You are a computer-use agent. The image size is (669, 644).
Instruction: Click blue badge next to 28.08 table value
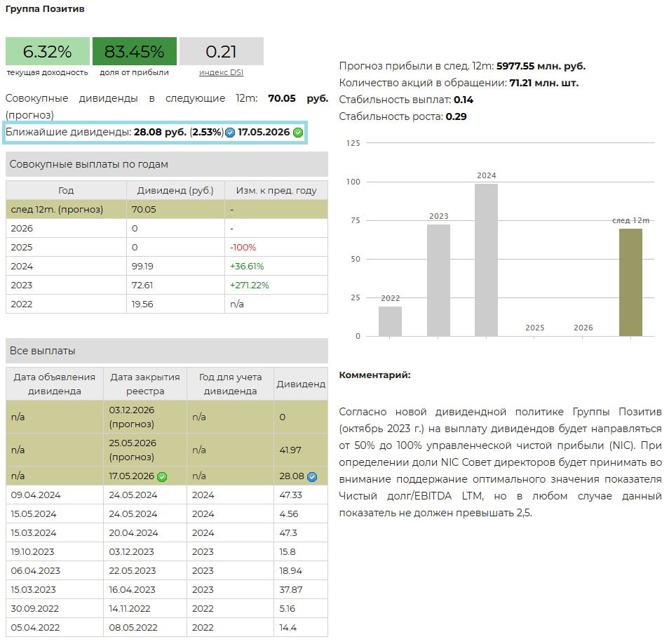coord(312,476)
